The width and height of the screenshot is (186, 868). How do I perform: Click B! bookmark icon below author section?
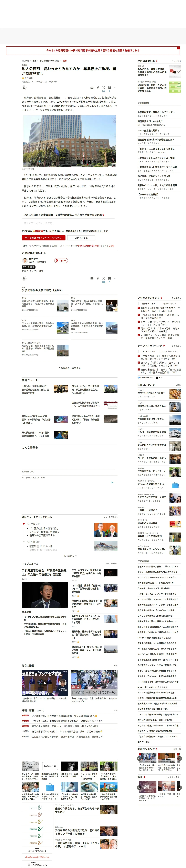pos(109,278)
